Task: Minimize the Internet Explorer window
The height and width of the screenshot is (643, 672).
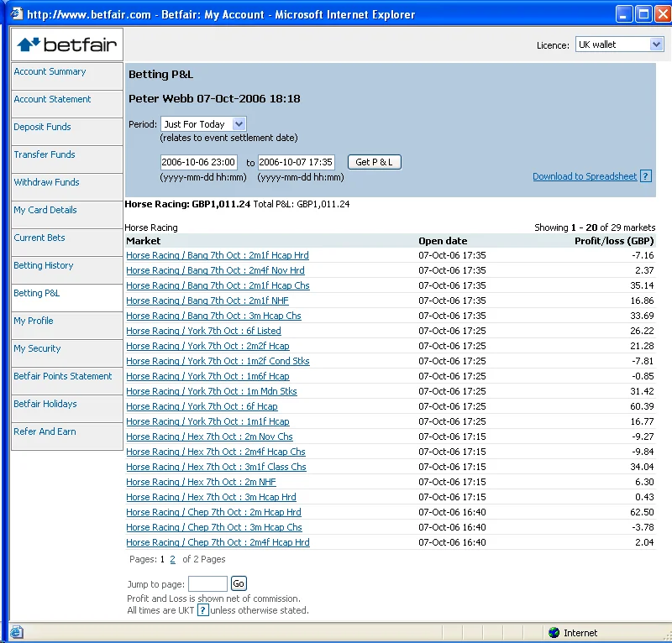Action: pyautogui.click(x=624, y=14)
